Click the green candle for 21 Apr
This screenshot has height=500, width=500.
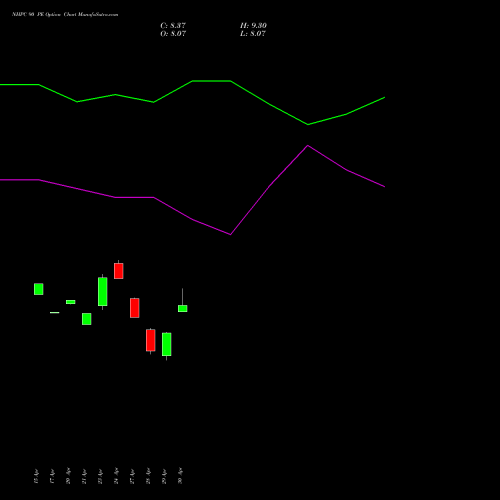point(87,319)
